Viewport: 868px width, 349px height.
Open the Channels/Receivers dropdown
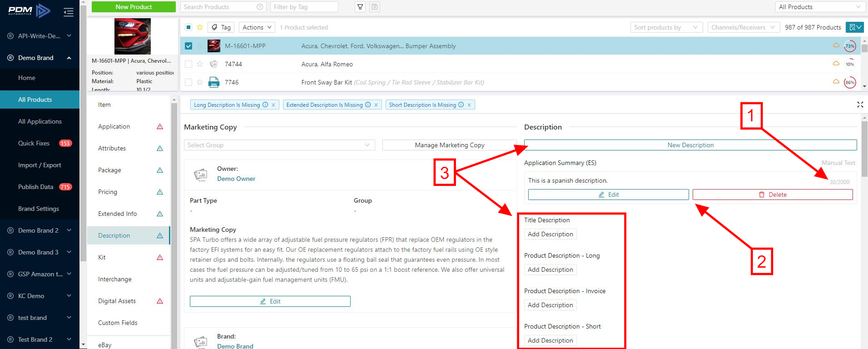tap(744, 27)
